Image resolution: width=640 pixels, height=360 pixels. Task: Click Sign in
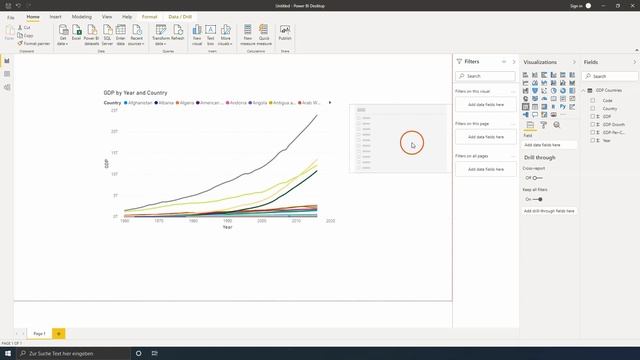(x=576, y=6)
